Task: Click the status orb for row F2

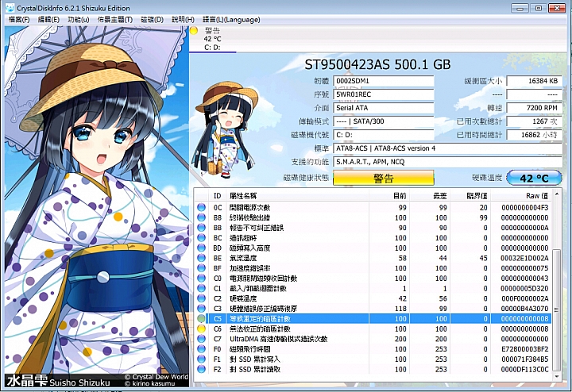Action: 201,369
